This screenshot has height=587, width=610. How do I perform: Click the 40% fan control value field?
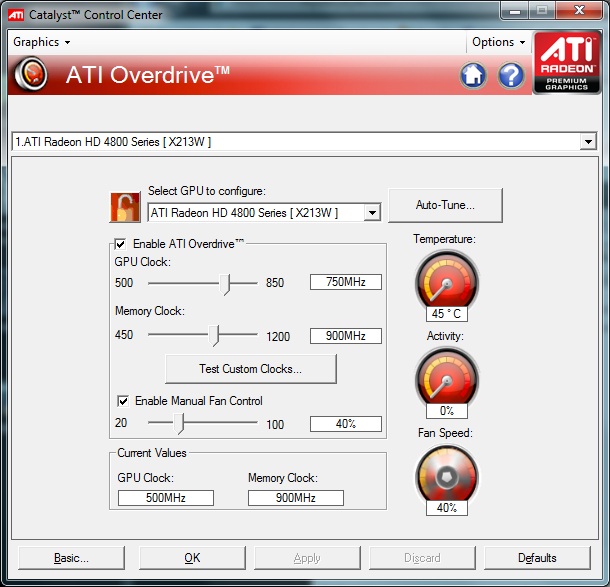point(346,424)
